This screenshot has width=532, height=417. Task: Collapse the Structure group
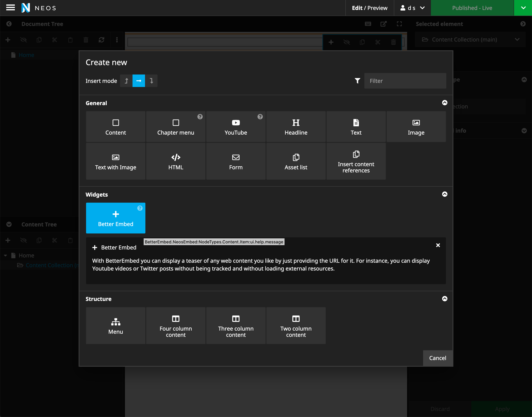pos(445,299)
